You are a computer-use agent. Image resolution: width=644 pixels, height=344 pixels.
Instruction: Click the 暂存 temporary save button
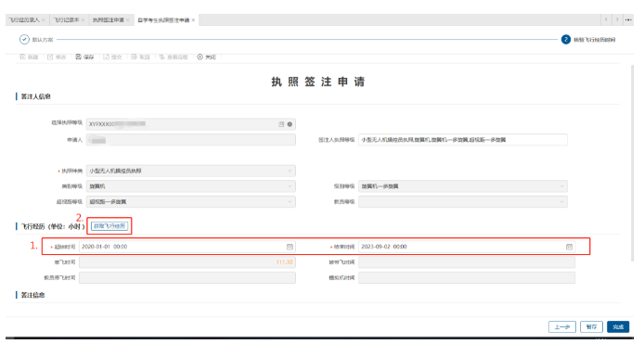[x=591, y=326]
